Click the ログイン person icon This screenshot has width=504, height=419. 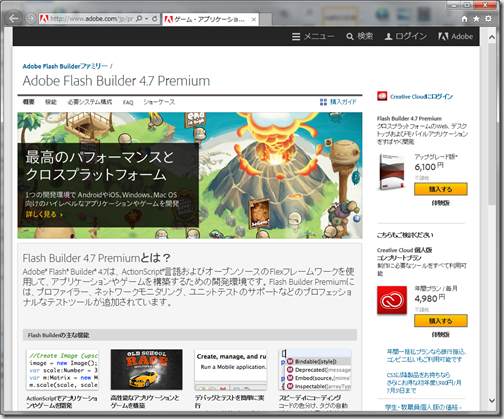388,36
